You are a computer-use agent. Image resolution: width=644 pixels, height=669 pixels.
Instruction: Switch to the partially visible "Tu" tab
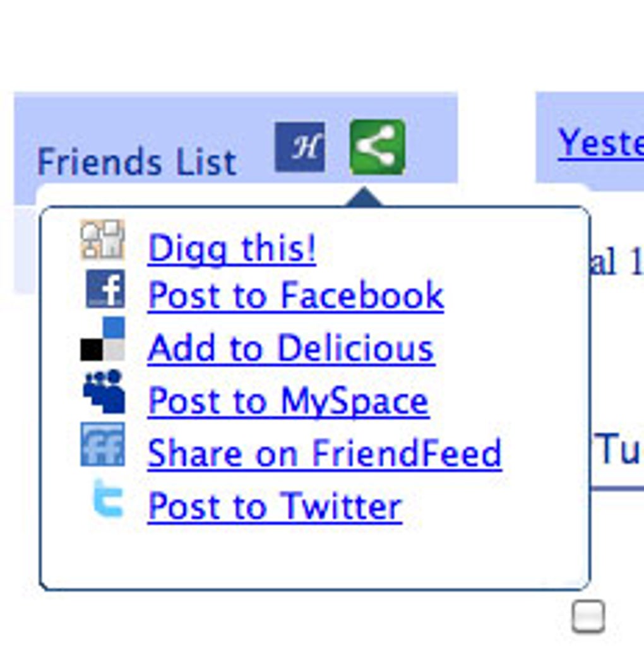620,449
